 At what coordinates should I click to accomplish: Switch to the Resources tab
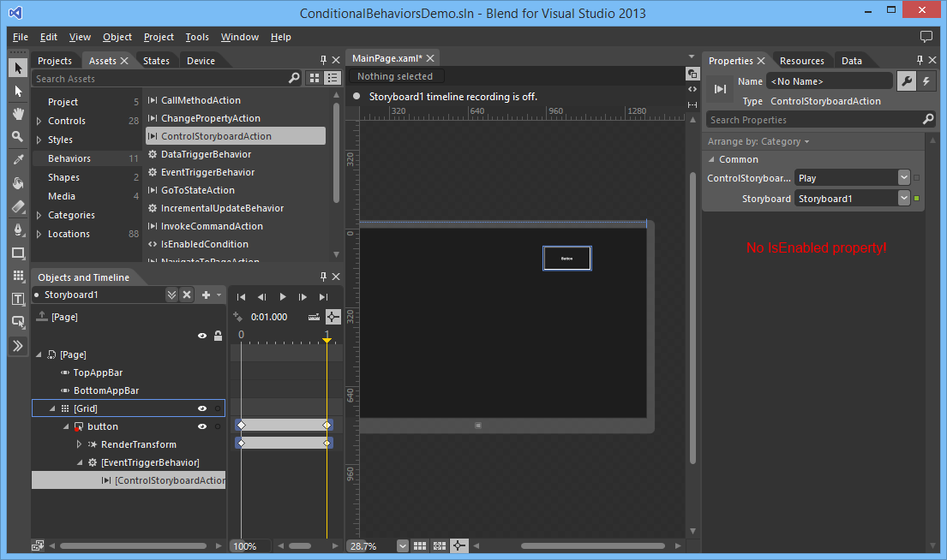[x=801, y=60]
